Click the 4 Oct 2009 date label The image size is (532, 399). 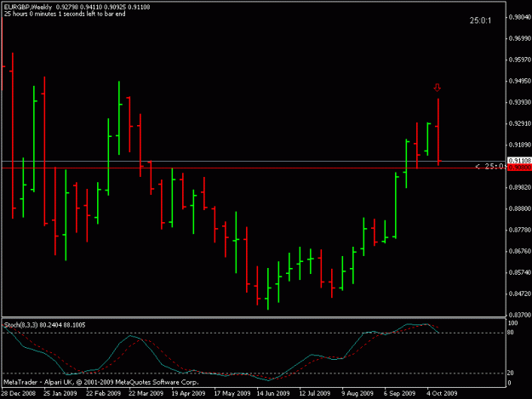442,393
